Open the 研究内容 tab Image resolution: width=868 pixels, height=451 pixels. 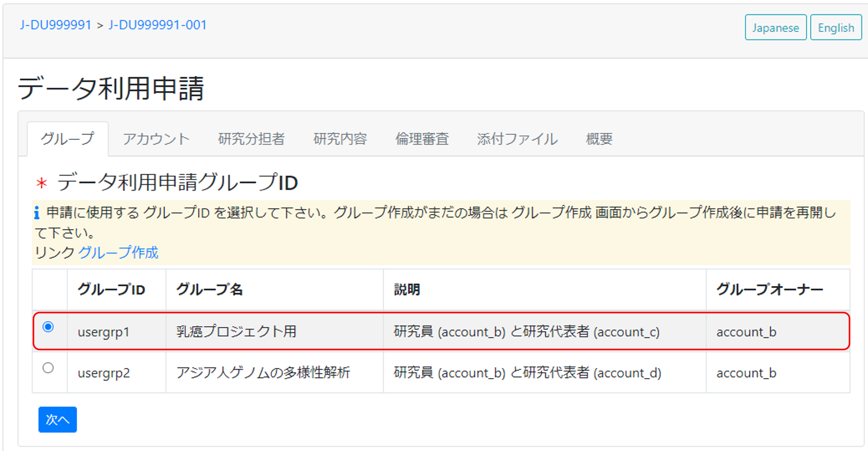click(x=340, y=139)
